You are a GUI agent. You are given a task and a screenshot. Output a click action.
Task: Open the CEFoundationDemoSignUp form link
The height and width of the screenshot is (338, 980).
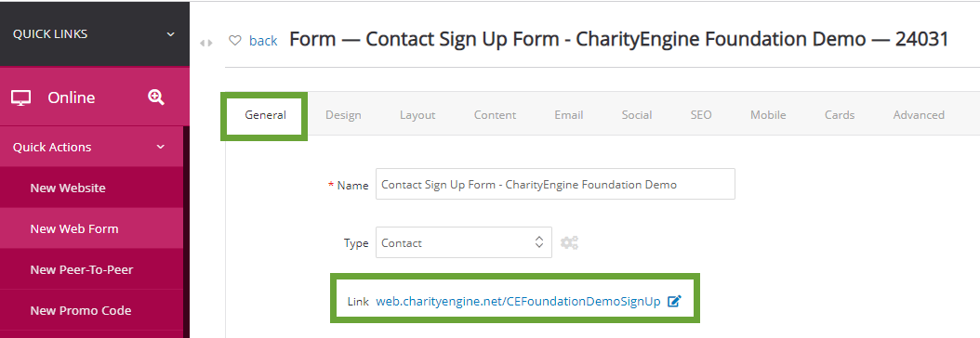(x=518, y=301)
